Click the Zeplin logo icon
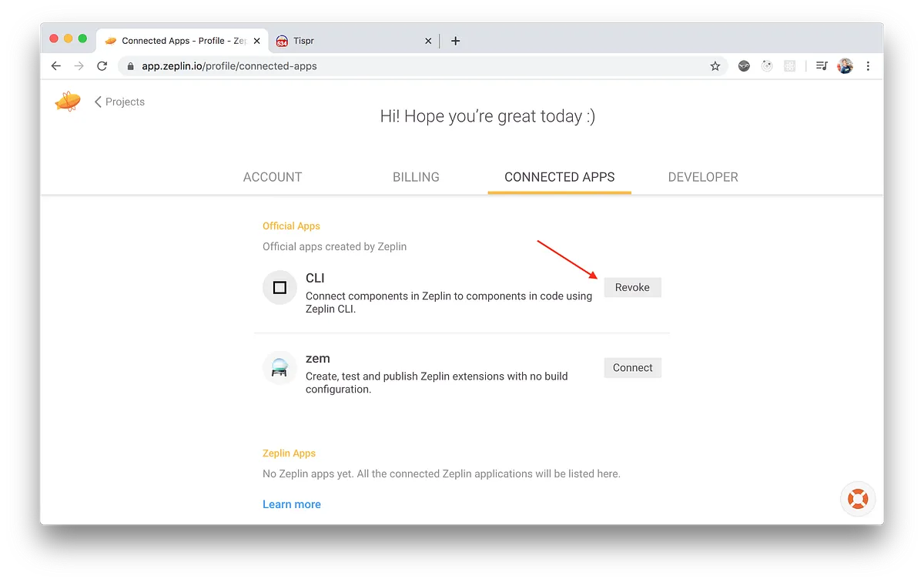924x582 pixels. pyautogui.click(x=68, y=102)
